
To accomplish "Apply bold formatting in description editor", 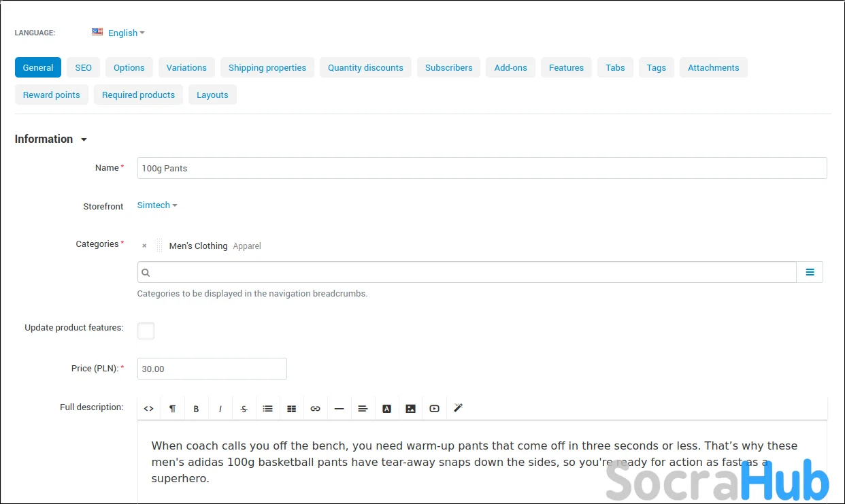I will coord(196,409).
